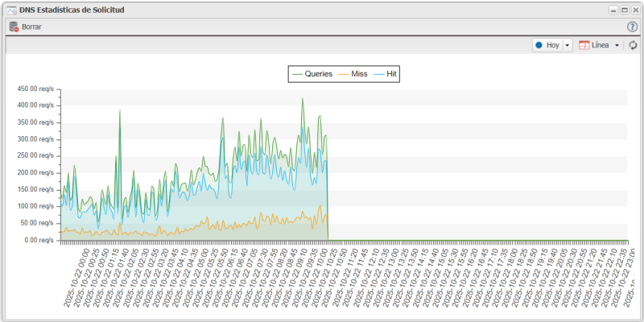
Task: Maximize the DNS statistics window
Action: [624, 9]
